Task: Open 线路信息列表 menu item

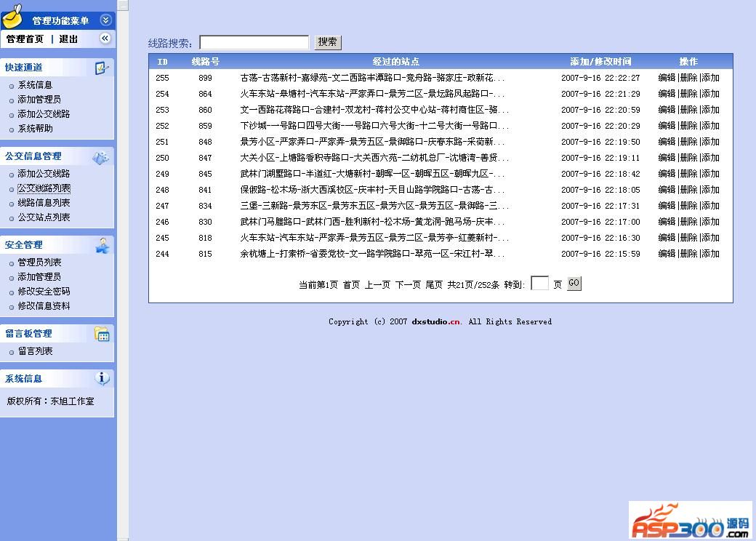Action: pyautogui.click(x=44, y=203)
